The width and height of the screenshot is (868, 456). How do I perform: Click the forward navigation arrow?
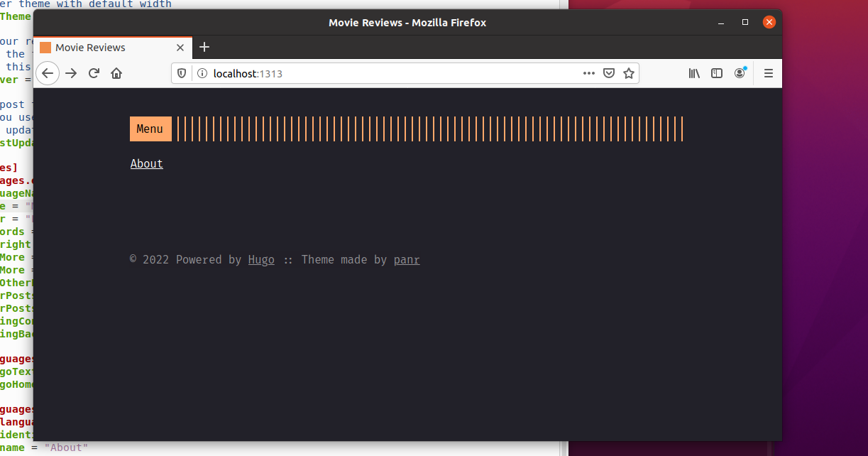(71, 73)
